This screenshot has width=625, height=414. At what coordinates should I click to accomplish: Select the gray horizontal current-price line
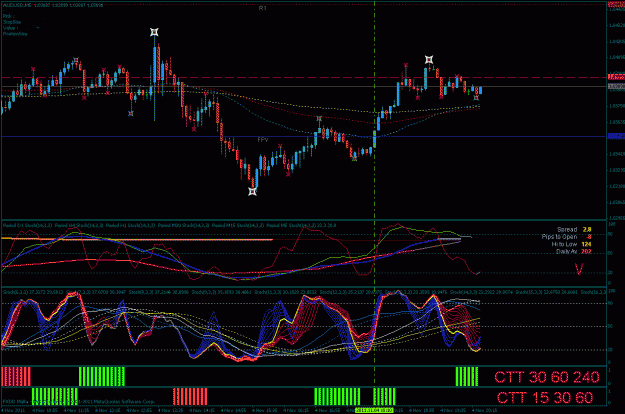tap(304, 86)
